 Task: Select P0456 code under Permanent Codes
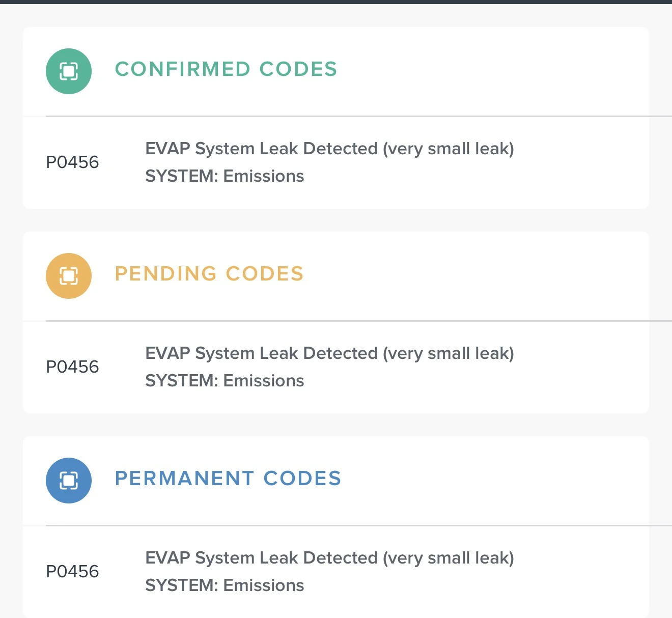72,572
